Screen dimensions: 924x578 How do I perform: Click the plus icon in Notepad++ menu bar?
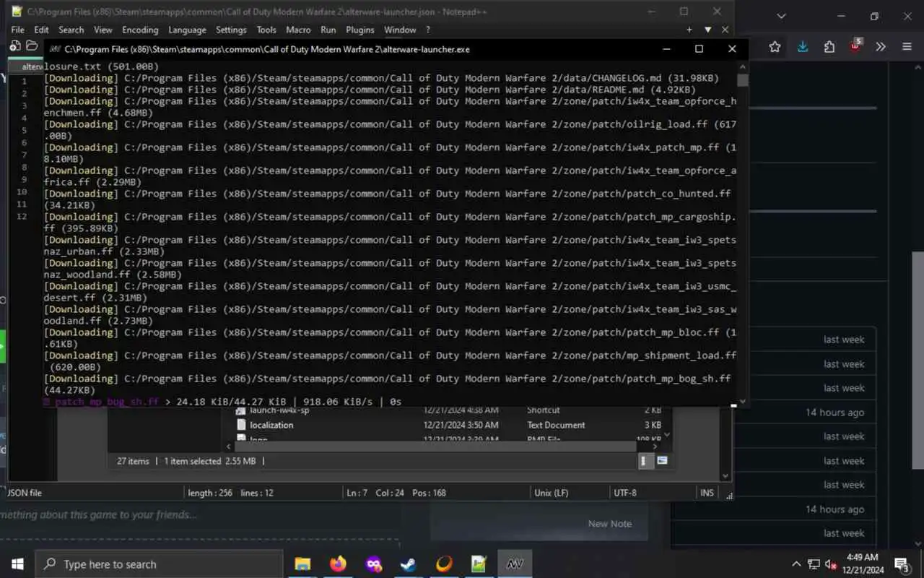pyautogui.click(x=689, y=30)
